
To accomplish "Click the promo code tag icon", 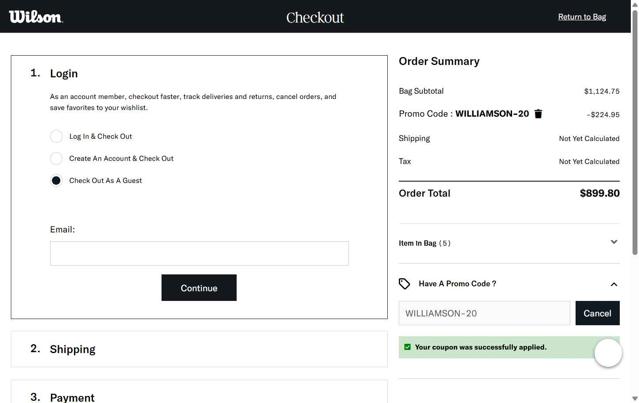I will pyautogui.click(x=404, y=284).
